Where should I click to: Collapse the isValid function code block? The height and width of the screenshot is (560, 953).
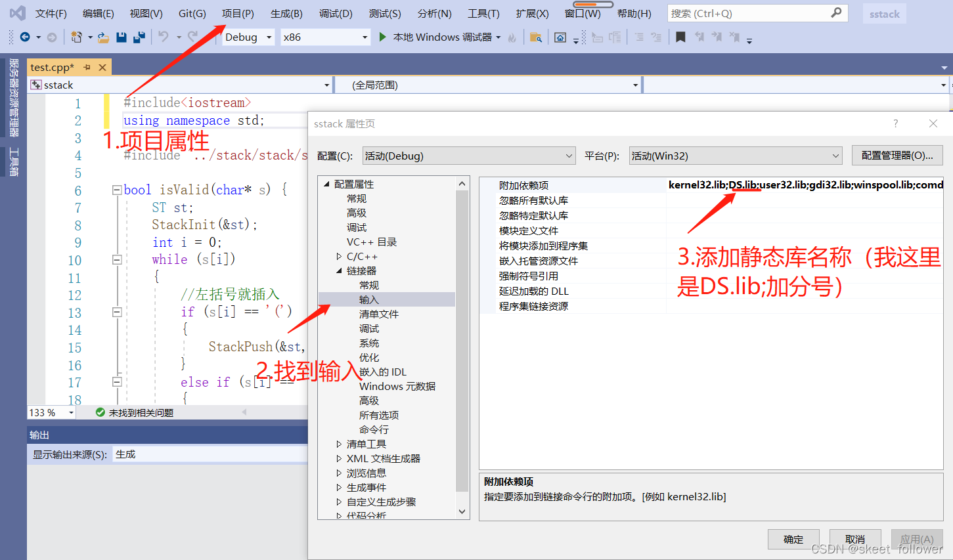(116, 189)
